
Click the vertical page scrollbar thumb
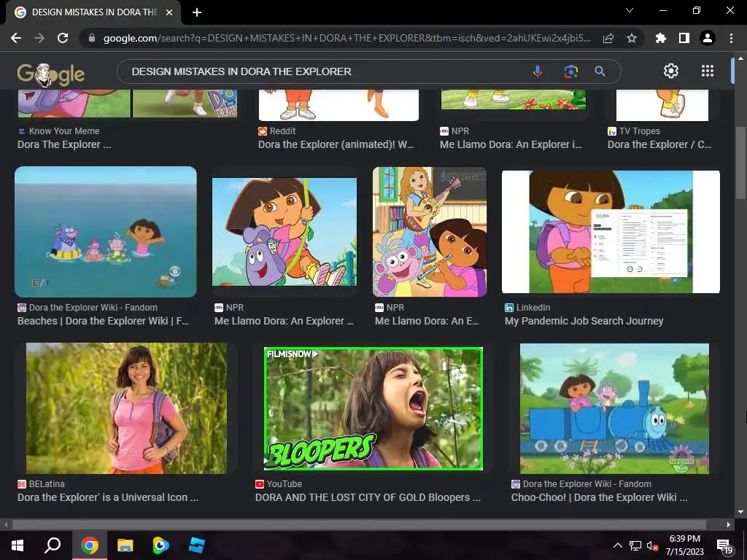point(740,163)
